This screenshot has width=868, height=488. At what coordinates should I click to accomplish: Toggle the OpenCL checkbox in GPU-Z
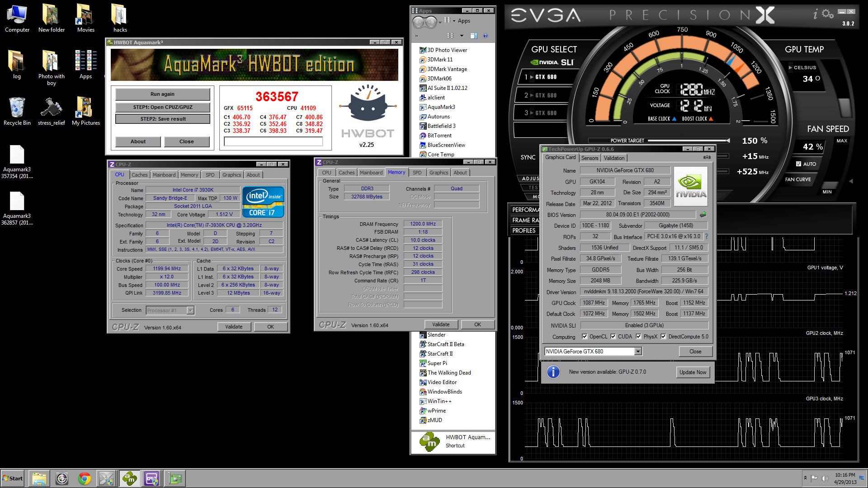[585, 337]
